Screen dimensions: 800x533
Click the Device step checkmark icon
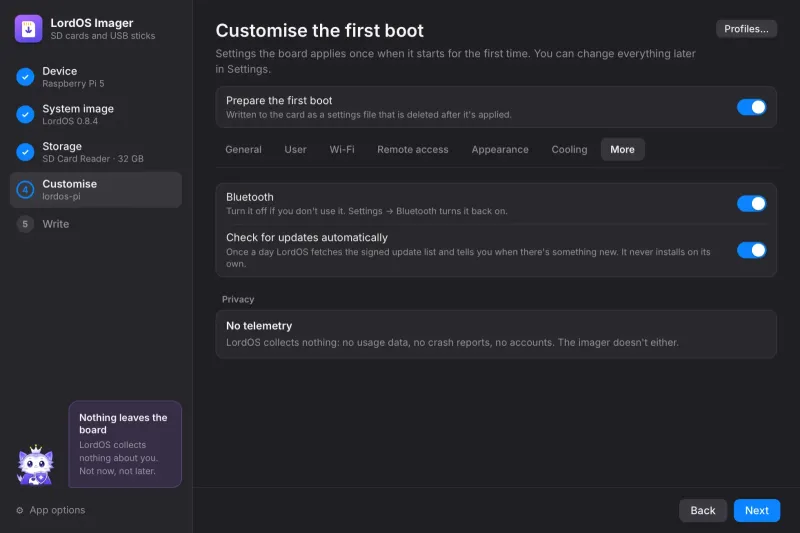[25, 77]
